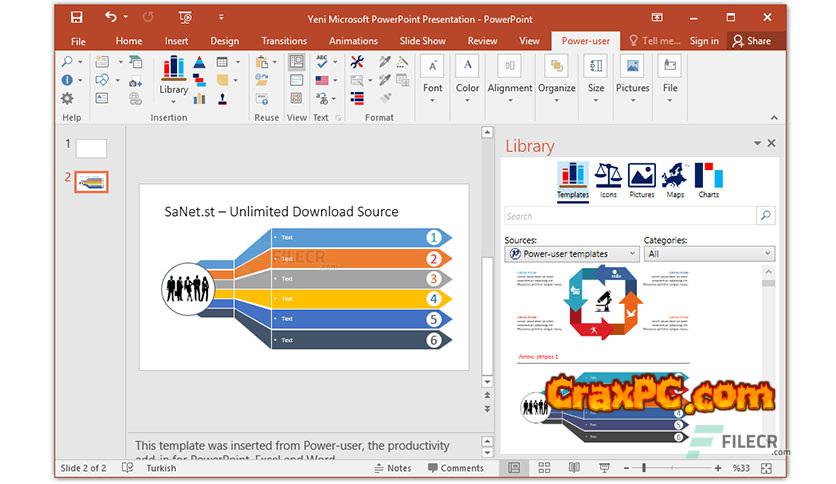Switch to the Transitions ribbon tab
This screenshot has height=484, width=836.
[x=284, y=41]
